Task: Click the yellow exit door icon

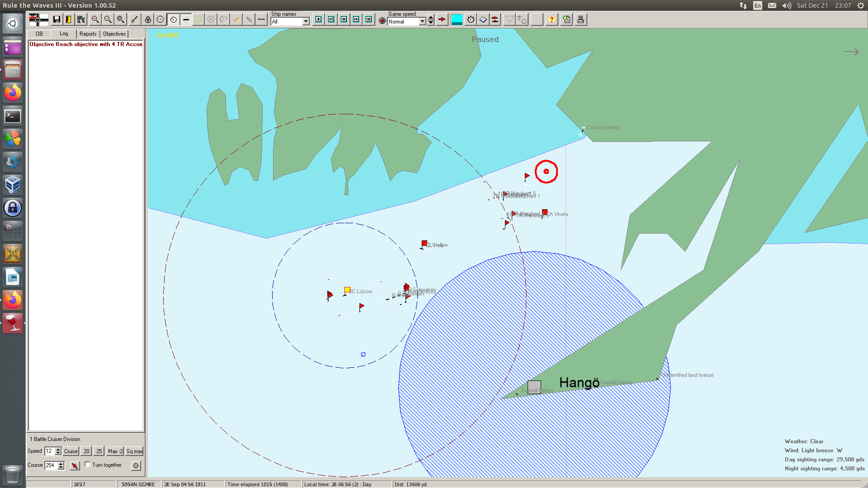Action: tap(69, 19)
